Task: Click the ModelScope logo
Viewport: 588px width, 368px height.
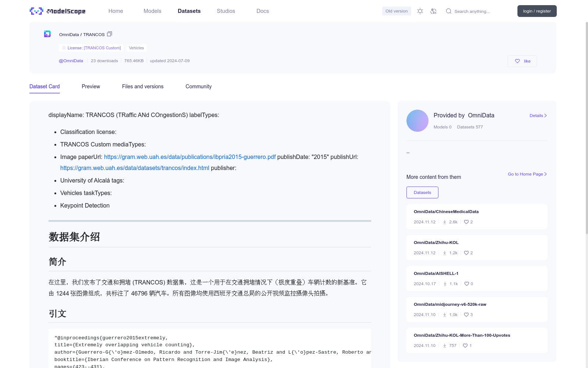Action: coord(57,11)
